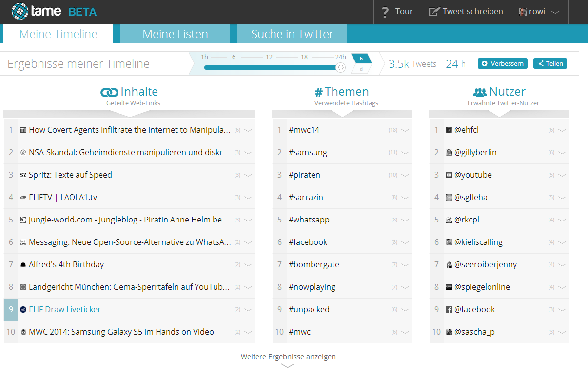Select the #nowplaying hashtag
The width and height of the screenshot is (588, 381).
pos(312,287)
